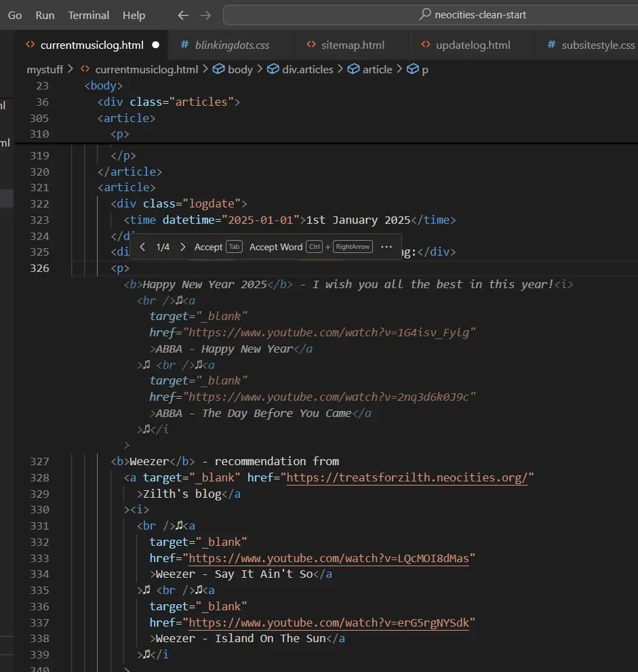Open the Run menu

(x=45, y=16)
